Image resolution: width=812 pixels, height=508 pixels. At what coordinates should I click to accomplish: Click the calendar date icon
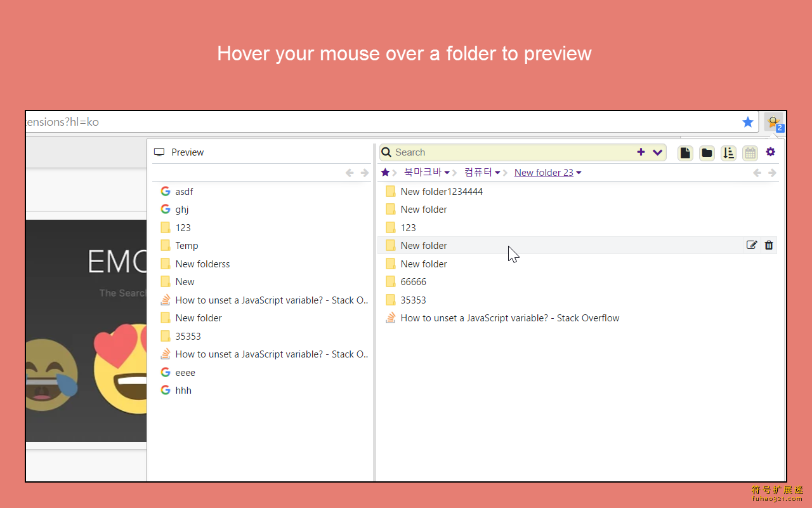750,152
